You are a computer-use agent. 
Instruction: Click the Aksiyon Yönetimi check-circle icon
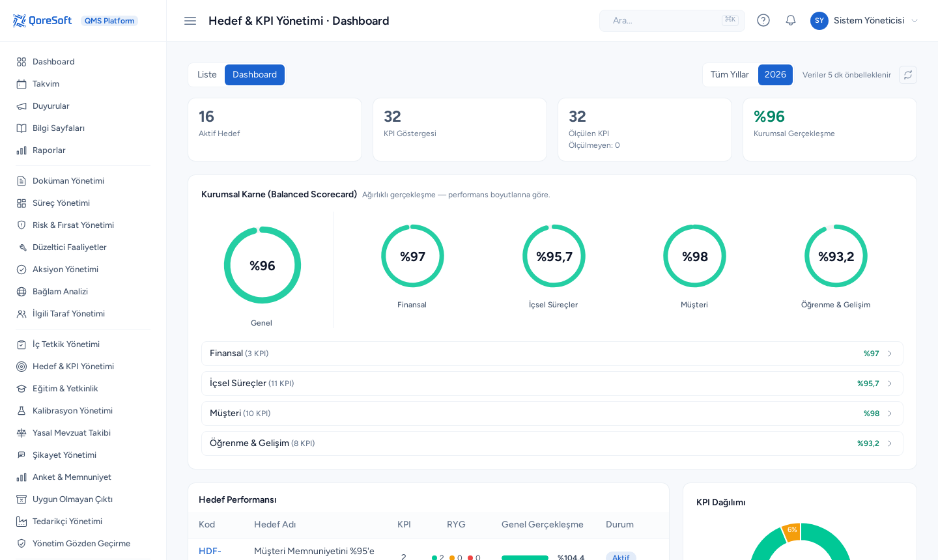coord(21,270)
